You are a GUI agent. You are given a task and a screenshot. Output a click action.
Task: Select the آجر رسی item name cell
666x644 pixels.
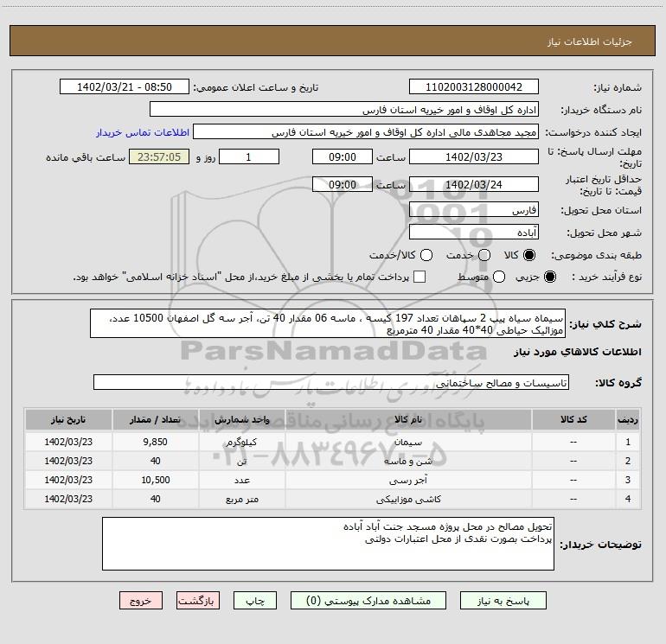[408, 480]
